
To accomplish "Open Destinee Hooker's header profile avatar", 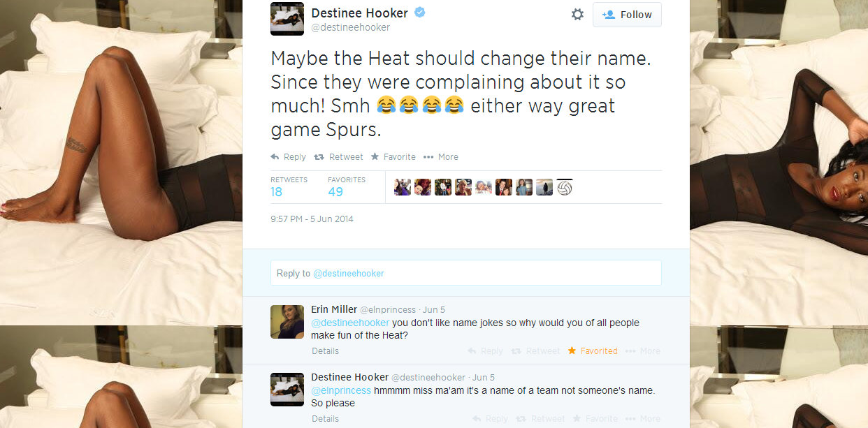I will coord(287,19).
